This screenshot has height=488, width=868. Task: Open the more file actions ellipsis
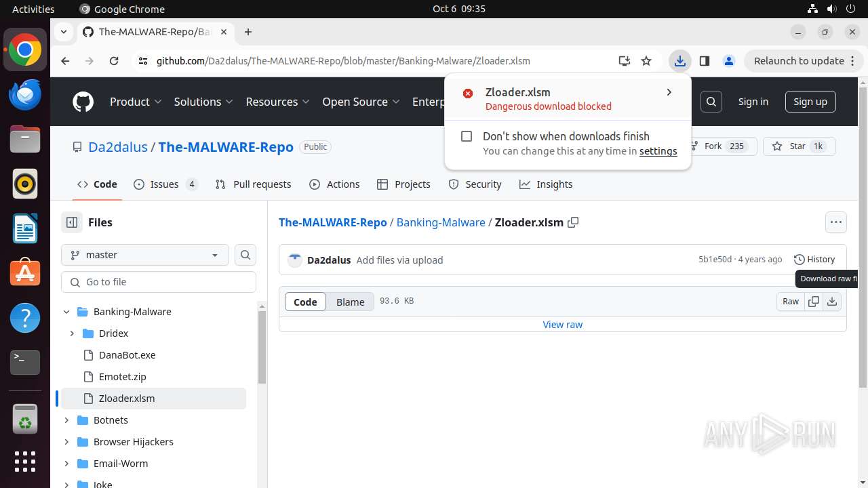836,222
